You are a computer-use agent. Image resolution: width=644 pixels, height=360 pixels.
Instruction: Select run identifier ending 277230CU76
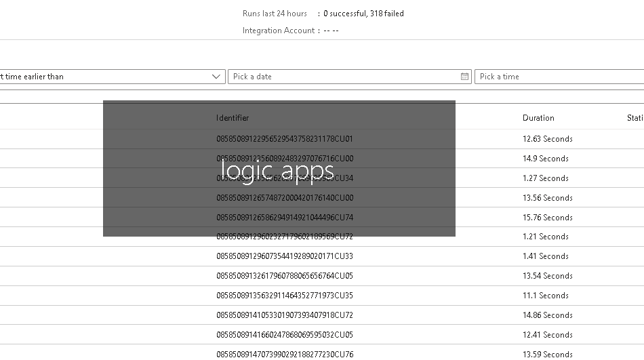pyautogui.click(x=285, y=355)
